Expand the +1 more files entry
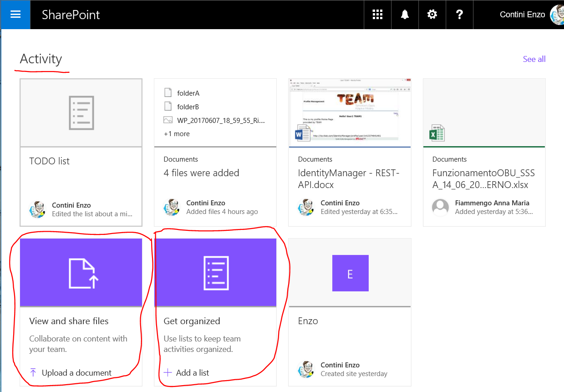Screen dimensions: 564x392 (177, 134)
